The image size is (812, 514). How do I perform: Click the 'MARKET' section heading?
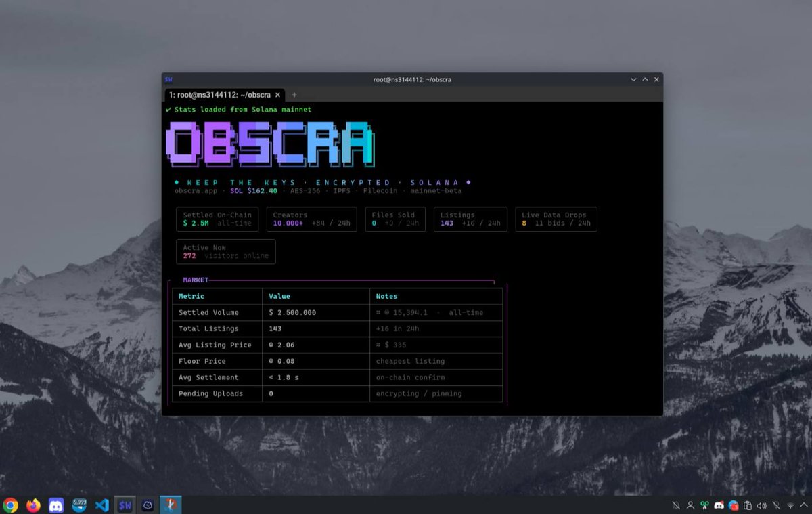(x=196, y=280)
